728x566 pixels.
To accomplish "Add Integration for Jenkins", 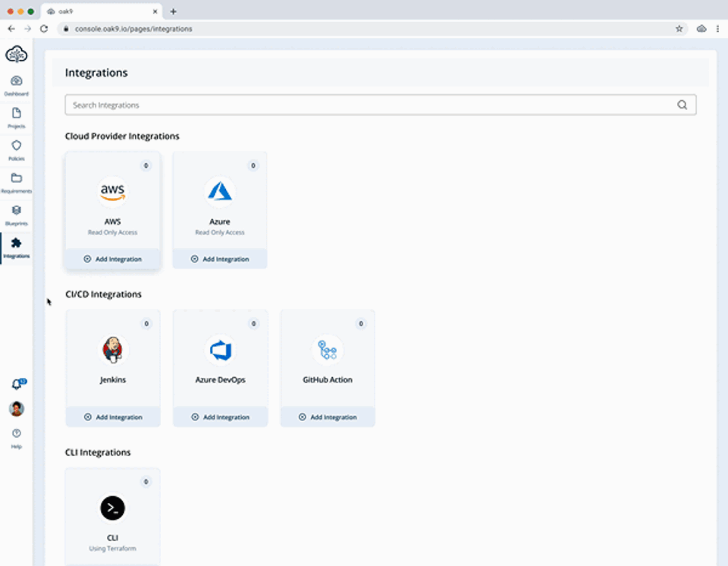I will 113,417.
